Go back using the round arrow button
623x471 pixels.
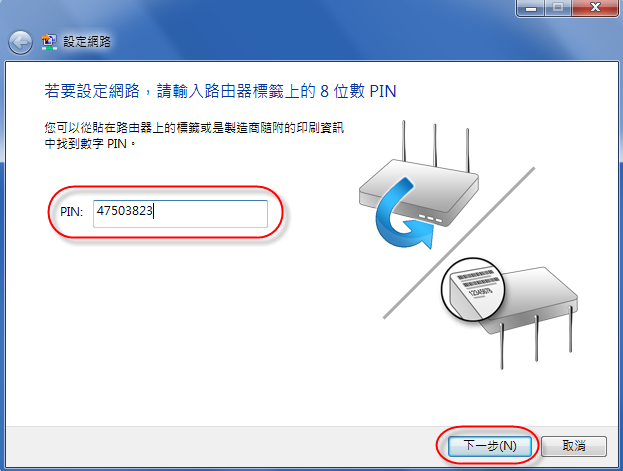pos(20,42)
